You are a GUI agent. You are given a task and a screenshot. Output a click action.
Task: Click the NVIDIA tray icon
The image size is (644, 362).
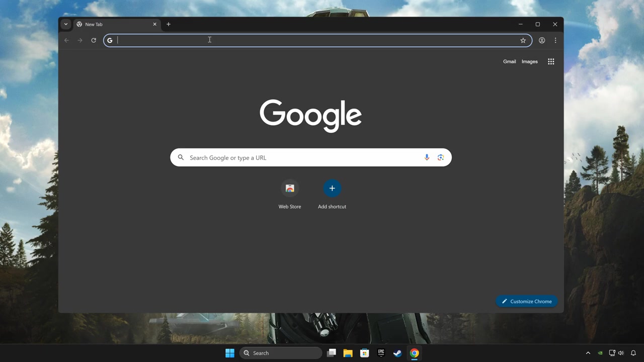[x=600, y=353]
